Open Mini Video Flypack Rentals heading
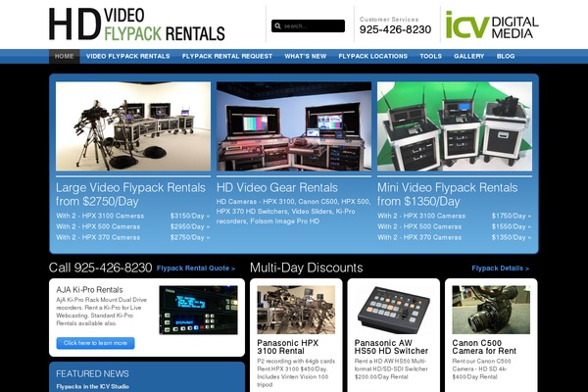588x392 pixels. pyautogui.click(x=448, y=194)
